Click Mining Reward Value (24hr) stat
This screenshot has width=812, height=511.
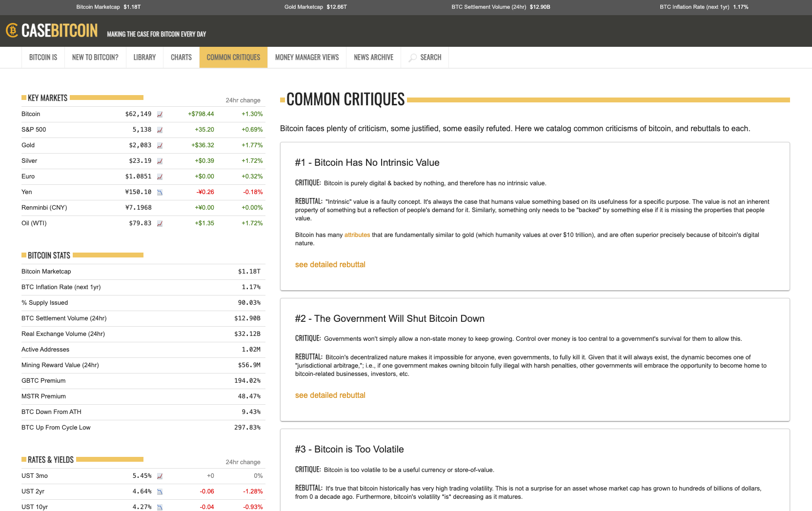(x=143, y=365)
